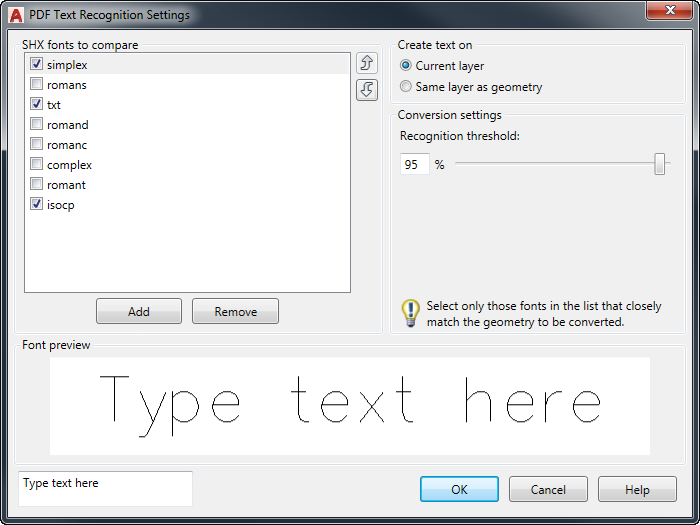Check the romant font checkbox
Image resolution: width=700 pixels, height=525 pixels.
(x=36, y=184)
